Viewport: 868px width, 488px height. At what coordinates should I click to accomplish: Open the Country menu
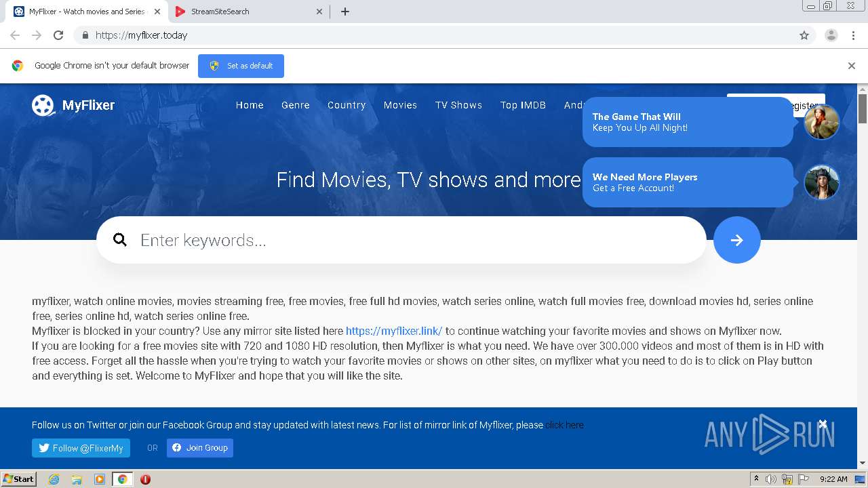347,105
